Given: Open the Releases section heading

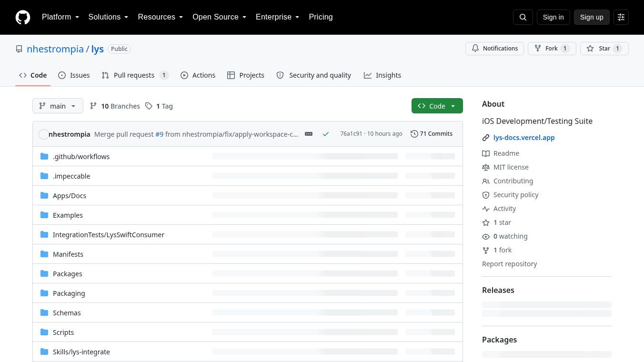Looking at the screenshot, I should [498, 290].
